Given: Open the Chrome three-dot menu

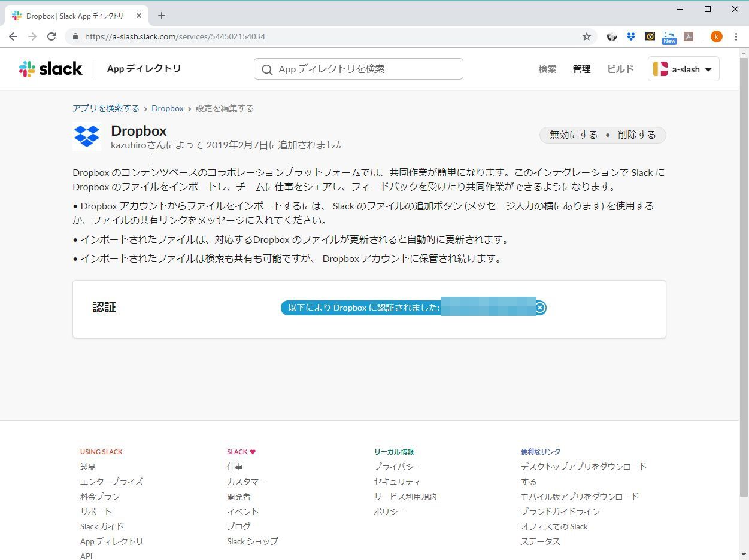Looking at the screenshot, I should [x=736, y=36].
